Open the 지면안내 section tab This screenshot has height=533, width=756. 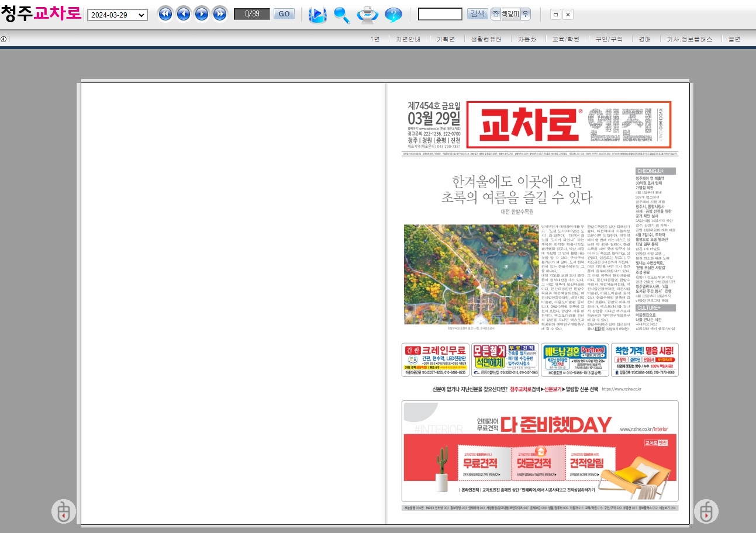tap(408, 39)
